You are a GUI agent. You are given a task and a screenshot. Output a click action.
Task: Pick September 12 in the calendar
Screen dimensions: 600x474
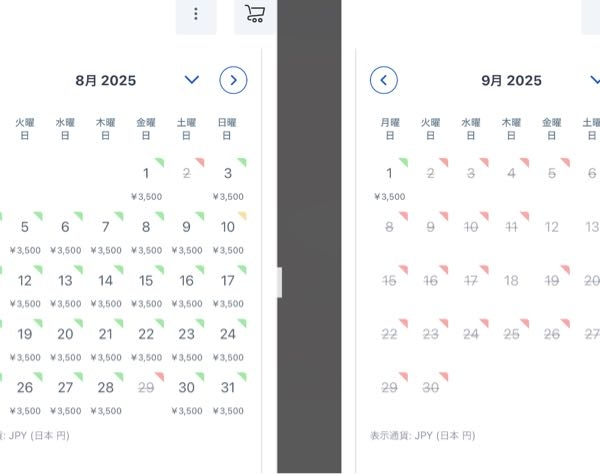(x=551, y=227)
